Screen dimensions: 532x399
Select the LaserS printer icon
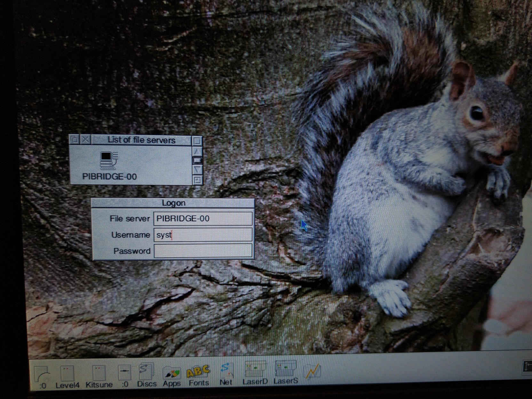pyautogui.click(x=285, y=369)
